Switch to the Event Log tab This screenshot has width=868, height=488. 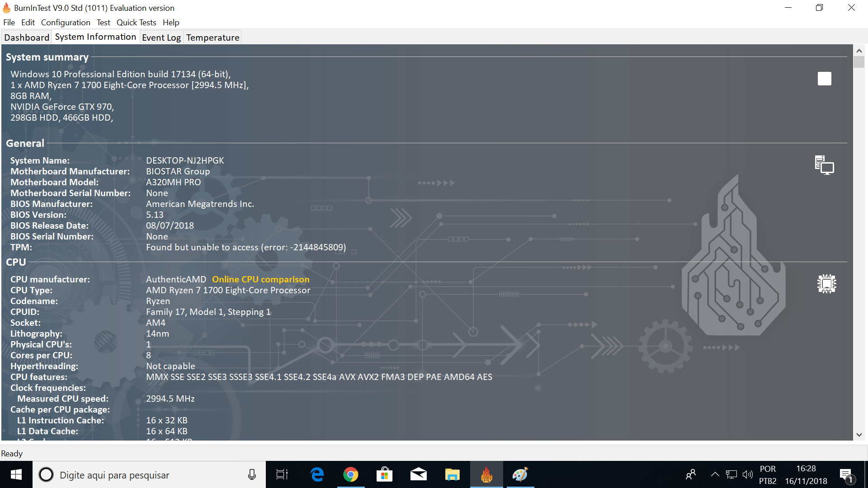click(x=161, y=38)
